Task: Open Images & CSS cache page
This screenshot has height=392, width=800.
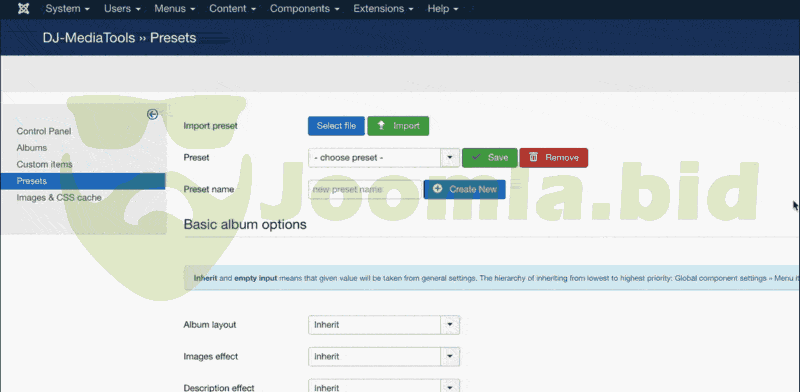Action: 59,198
